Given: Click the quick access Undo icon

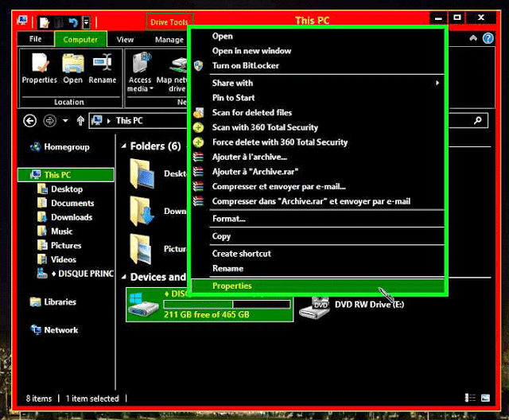Looking at the screenshot, I should click(73, 22).
